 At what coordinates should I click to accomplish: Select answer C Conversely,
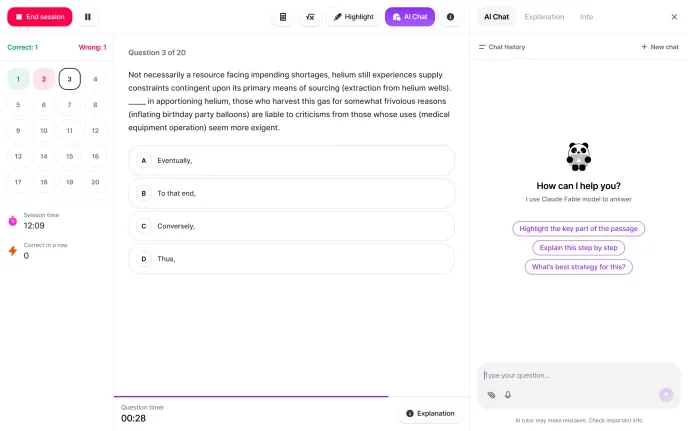[x=291, y=226]
